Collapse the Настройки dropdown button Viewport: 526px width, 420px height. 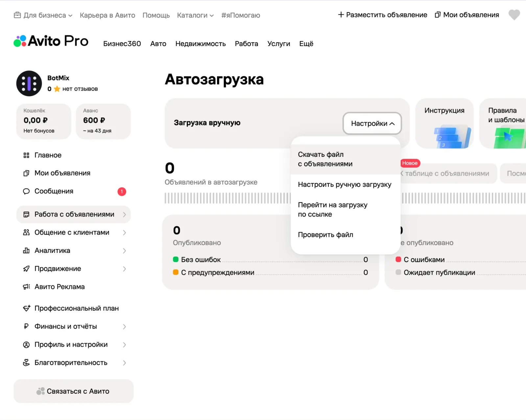coord(372,123)
